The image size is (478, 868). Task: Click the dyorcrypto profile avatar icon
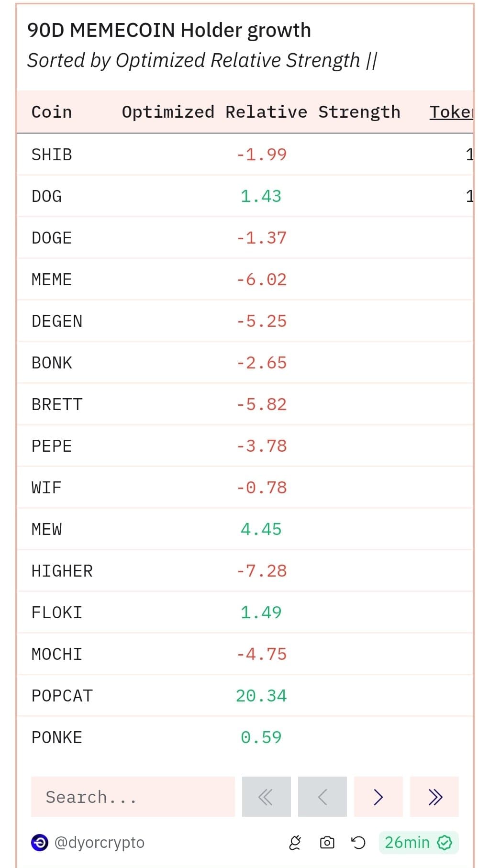(x=40, y=843)
